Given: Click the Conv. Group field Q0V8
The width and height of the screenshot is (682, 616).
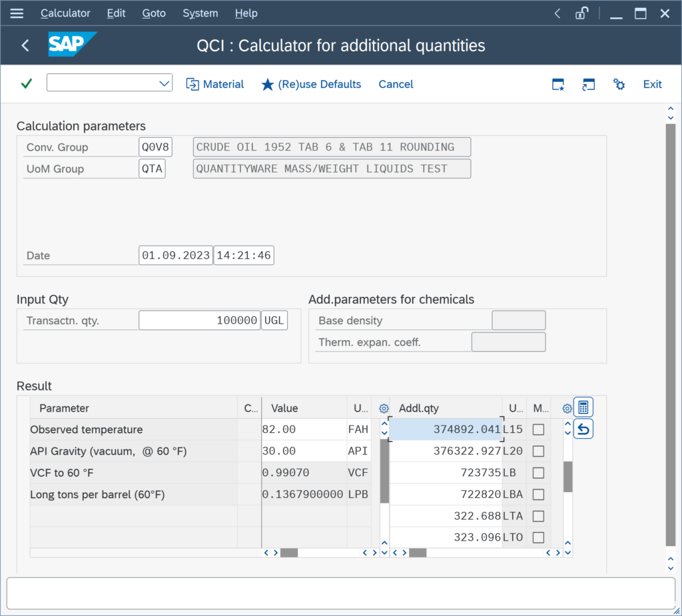Looking at the screenshot, I should 155,147.
